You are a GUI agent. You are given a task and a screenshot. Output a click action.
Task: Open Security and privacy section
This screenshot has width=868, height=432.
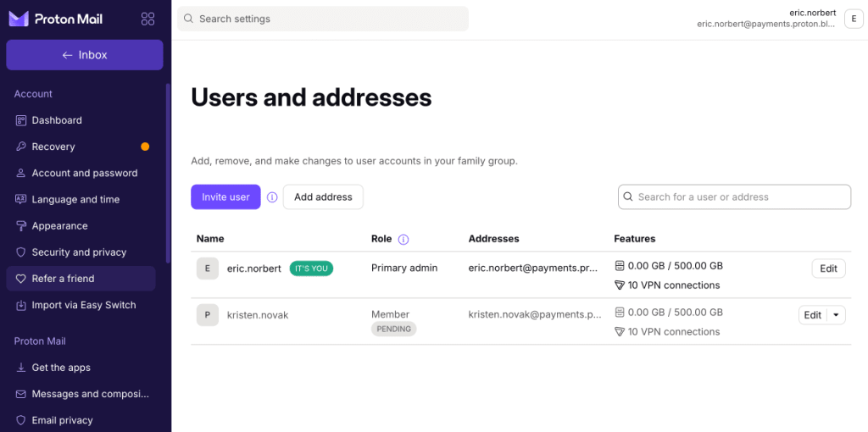point(81,252)
